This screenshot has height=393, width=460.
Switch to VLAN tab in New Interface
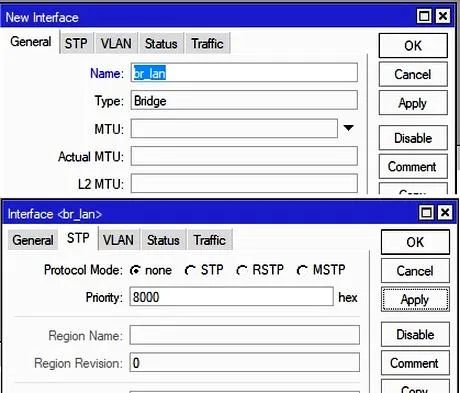pyautogui.click(x=116, y=43)
